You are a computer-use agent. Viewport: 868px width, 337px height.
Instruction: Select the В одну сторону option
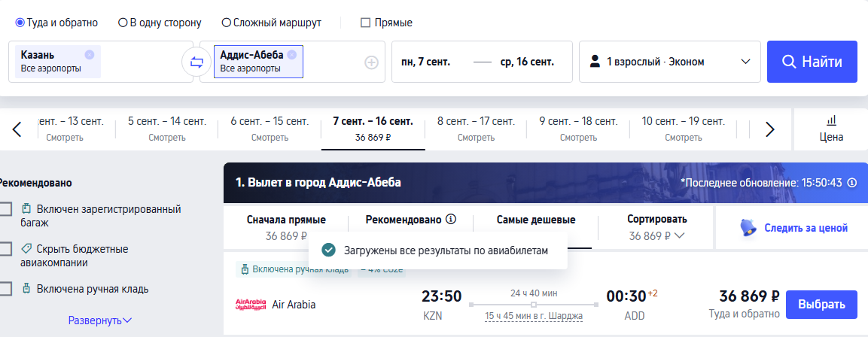tap(123, 23)
